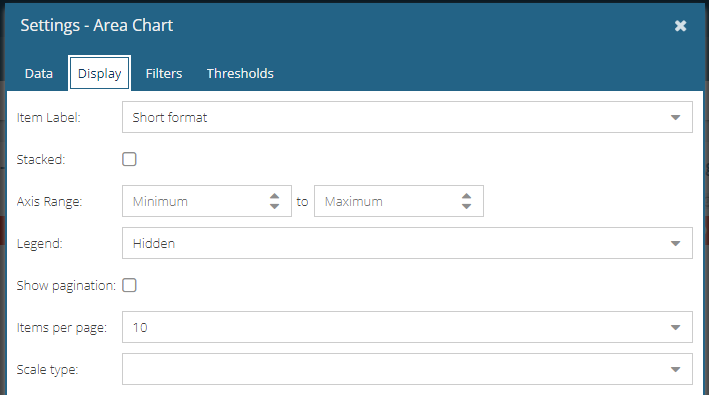
Task: Switch to the Data tab
Action: pos(39,73)
